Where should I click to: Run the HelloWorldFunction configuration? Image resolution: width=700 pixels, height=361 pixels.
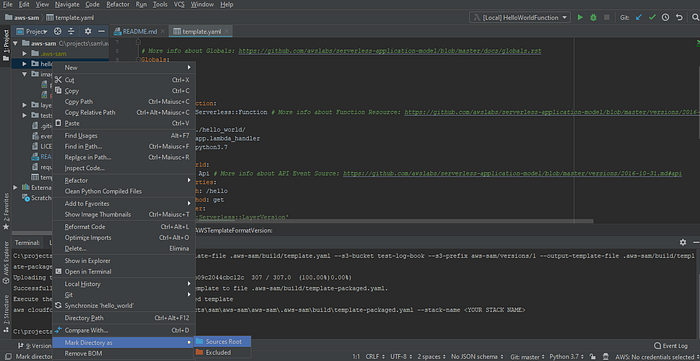pos(580,17)
